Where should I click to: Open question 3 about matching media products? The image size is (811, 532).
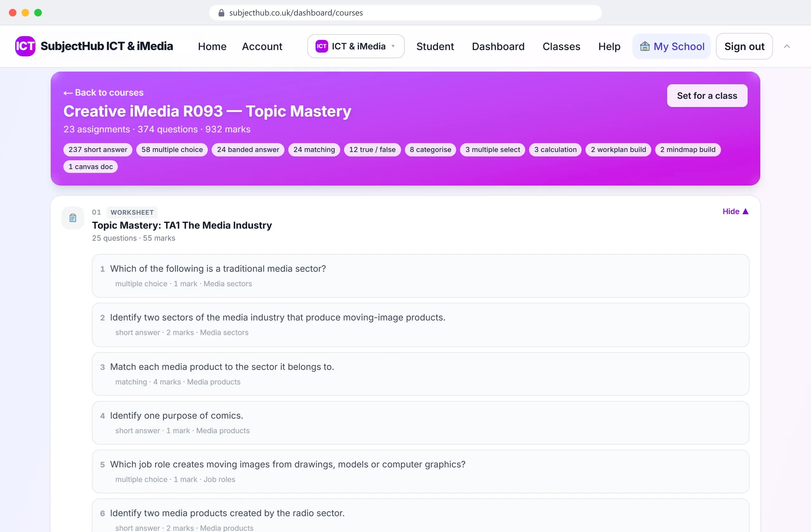[420, 374]
